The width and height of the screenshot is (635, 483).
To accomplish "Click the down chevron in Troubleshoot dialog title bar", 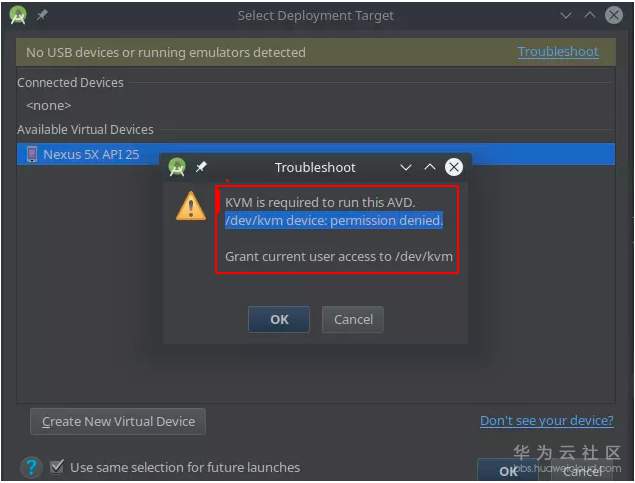I will tap(406, 167).
